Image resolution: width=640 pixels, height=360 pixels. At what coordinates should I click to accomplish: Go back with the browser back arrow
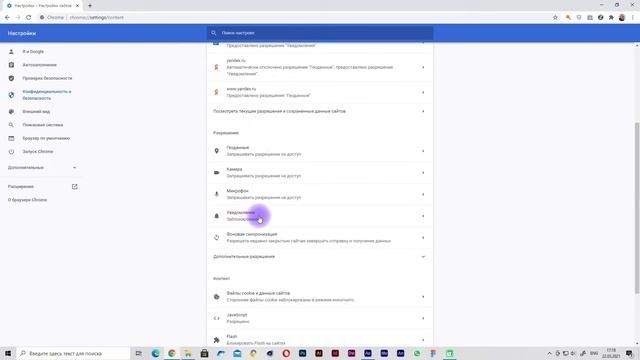click(7, 18)
